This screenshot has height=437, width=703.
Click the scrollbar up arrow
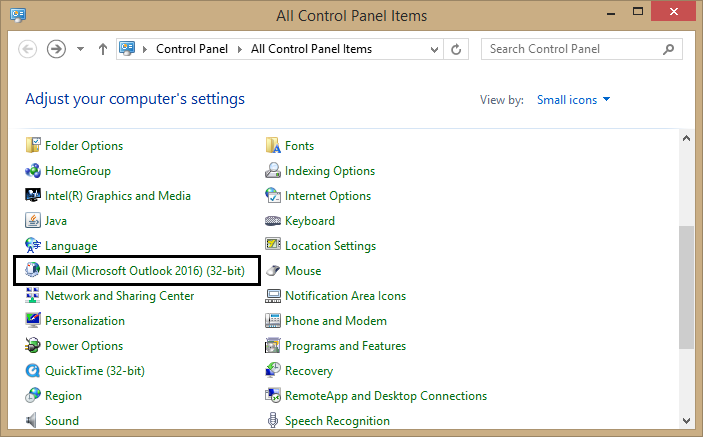tap(686, 138)
